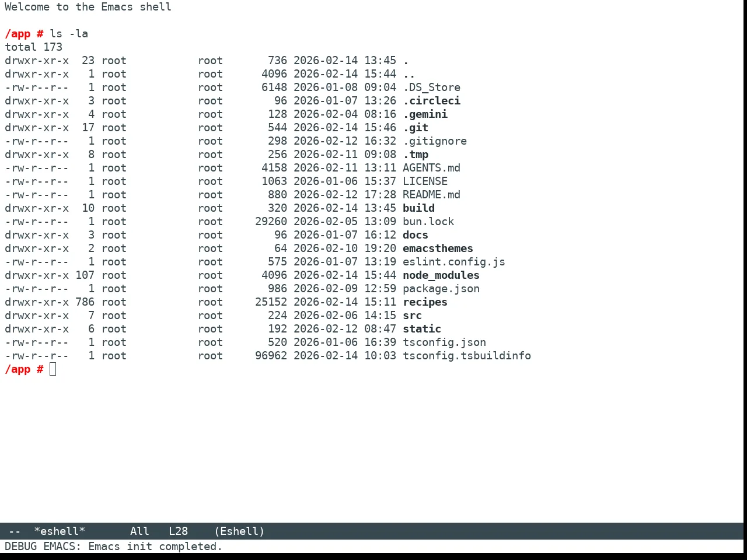The width and height of the screenshot is (747, 560).
Task: Click the 786 link count for recipes
Action: [85, 302]
